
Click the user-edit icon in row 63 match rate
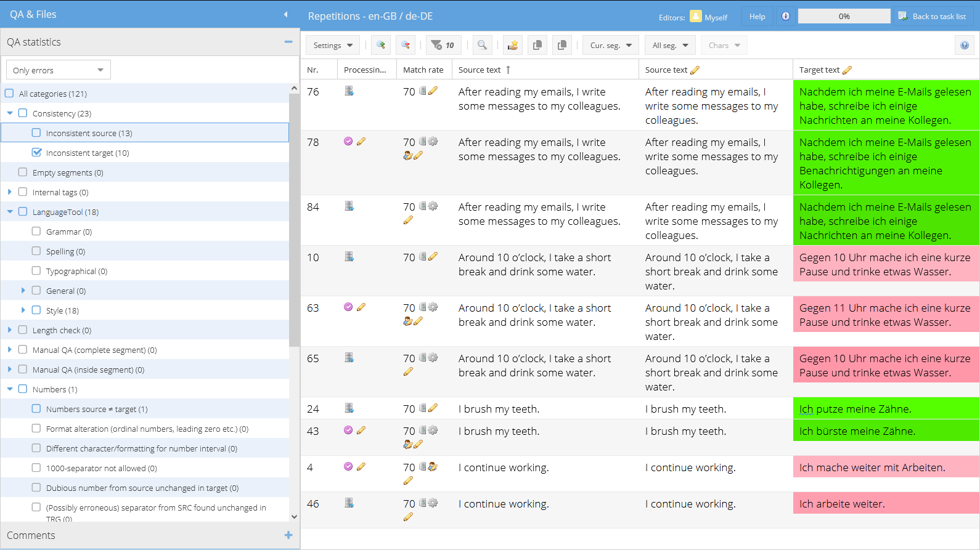click(407, 321)
